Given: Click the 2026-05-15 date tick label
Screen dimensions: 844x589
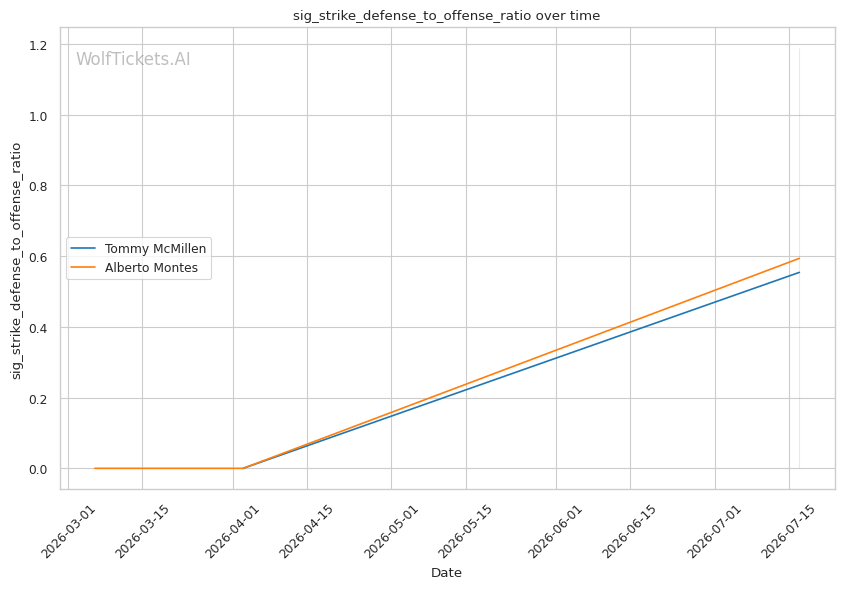Looking at the screenshot, I should pos(466,531).
